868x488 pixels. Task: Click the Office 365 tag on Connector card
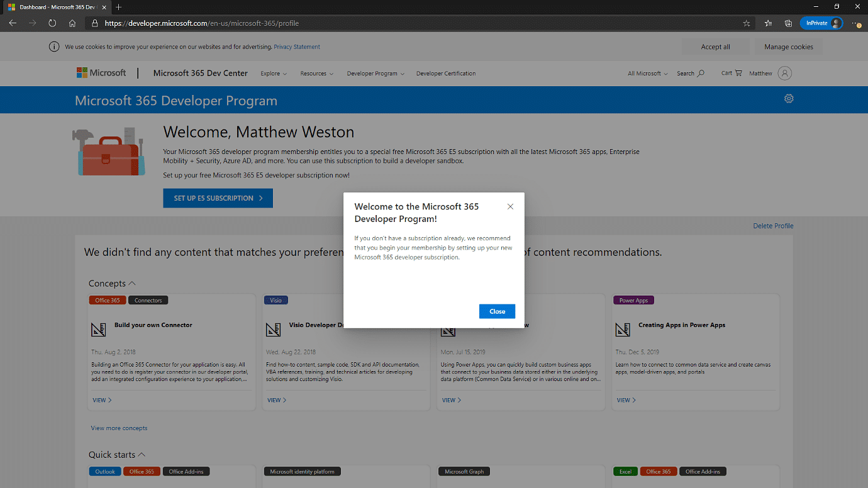108,300
